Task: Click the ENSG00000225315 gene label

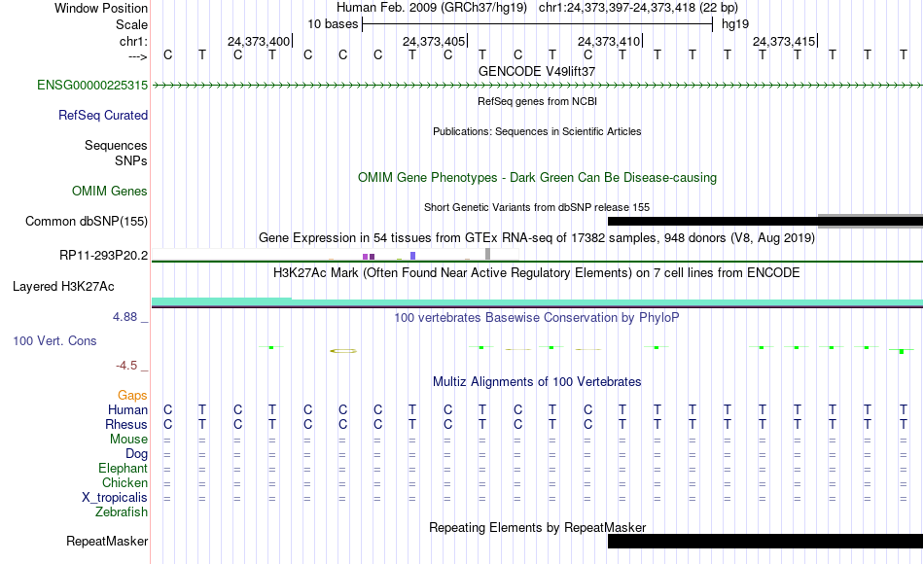Action: 92,86
